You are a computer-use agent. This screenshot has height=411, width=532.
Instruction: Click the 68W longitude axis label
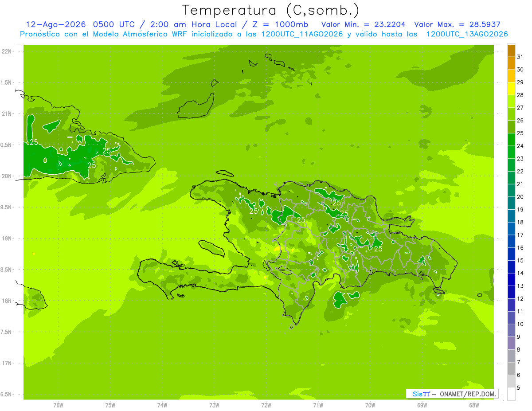tap(474, 405)
